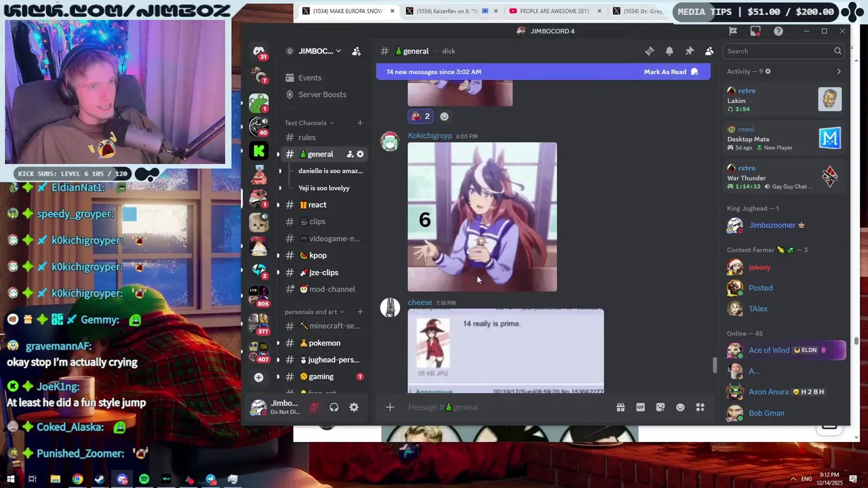The width and height of the screenshot is (868, 488).
Task: Open Jimbozoomer in member list
Action: [772, 225]
